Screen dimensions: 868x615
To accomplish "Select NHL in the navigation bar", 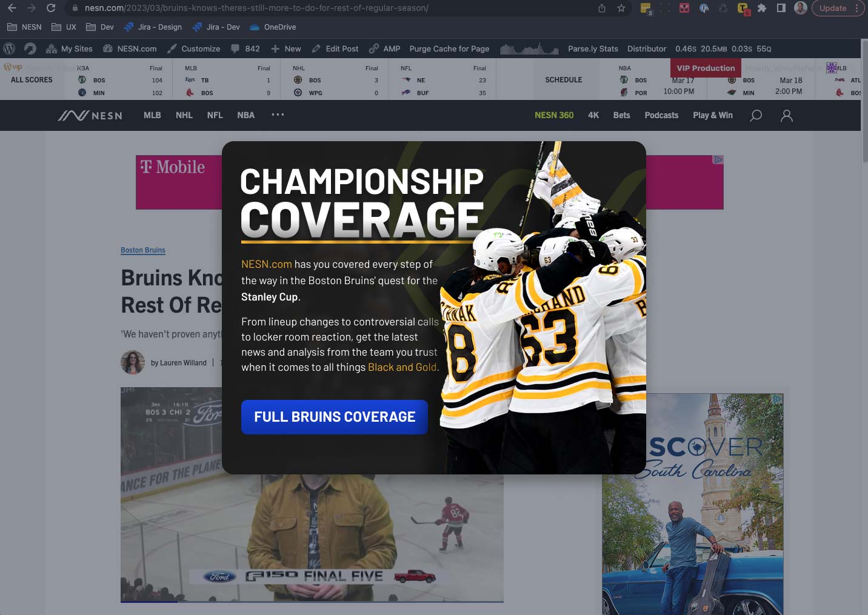I will tap(184, 115).
